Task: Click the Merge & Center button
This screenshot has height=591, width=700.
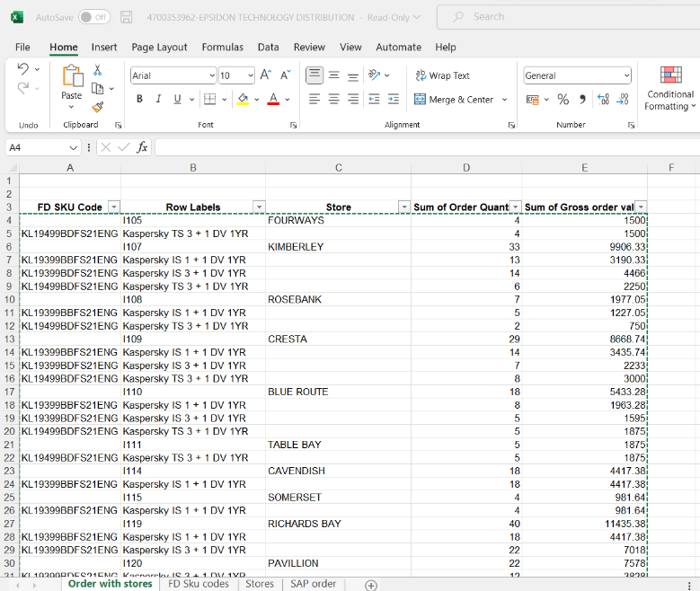Action: coord(454,100)
